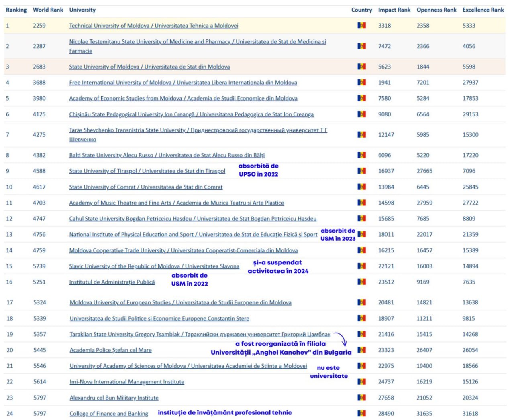Viewport: 514px width, 420px height.
Task: Click Moldova flag in Institutul de Administrație Publică row
Action: [362, 282]
